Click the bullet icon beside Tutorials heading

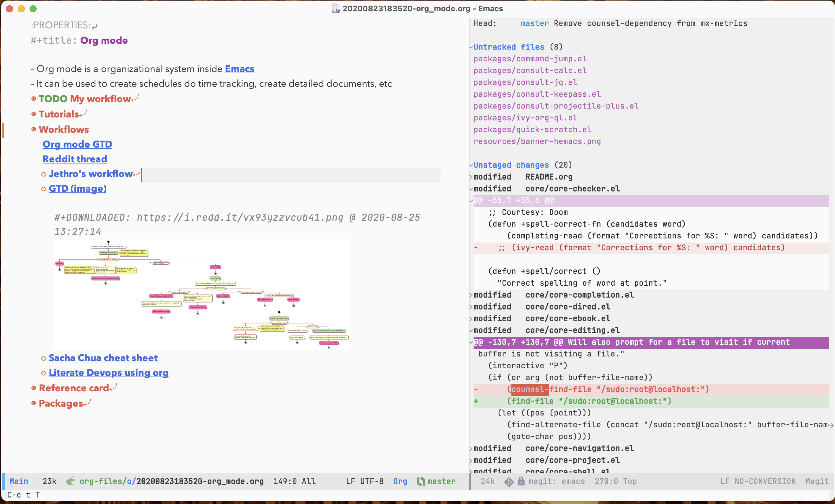tap(34, 114)
